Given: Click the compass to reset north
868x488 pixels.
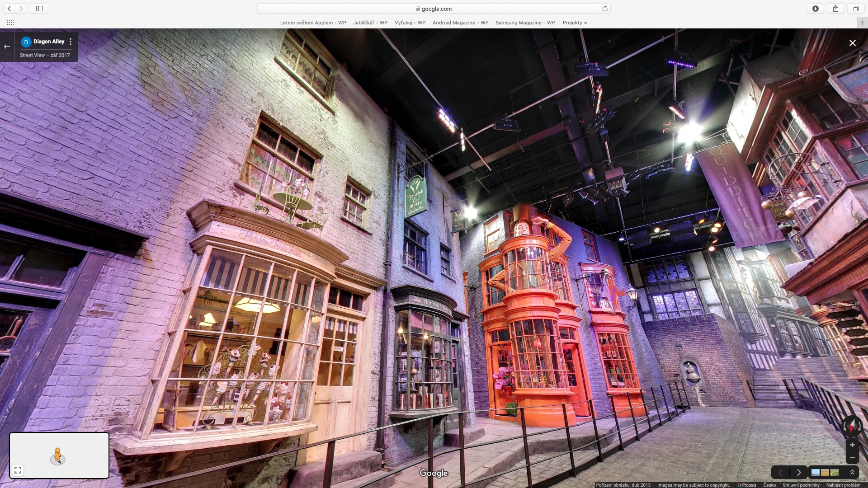Looking at the screenshot, I should coord(852,426).
